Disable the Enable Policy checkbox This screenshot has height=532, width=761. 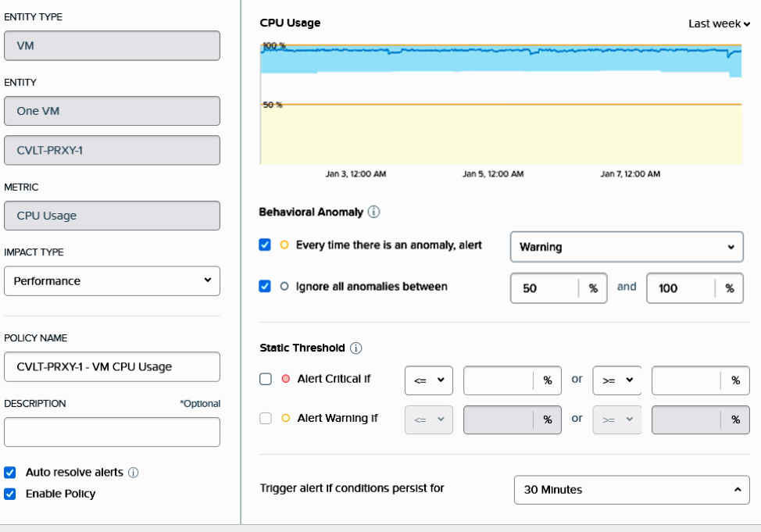[x=9, y=495]
